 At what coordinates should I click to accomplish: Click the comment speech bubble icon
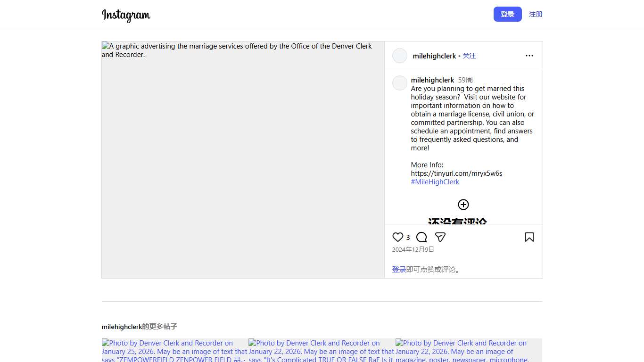pyautogui.click(x=421, y=237)
